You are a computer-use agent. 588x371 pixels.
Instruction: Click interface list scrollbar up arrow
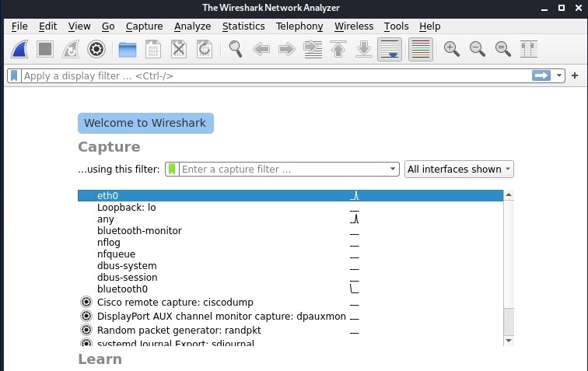pos(509,194)
